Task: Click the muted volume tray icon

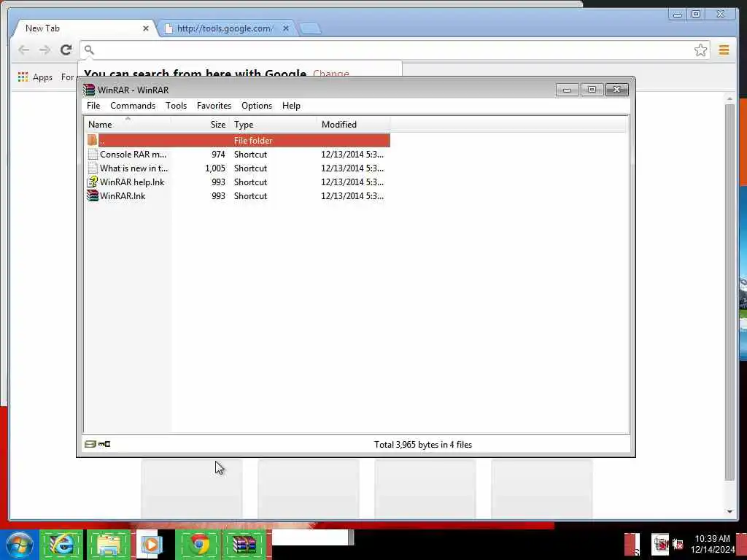Action: pyautogui.click(x=678, y=544)
